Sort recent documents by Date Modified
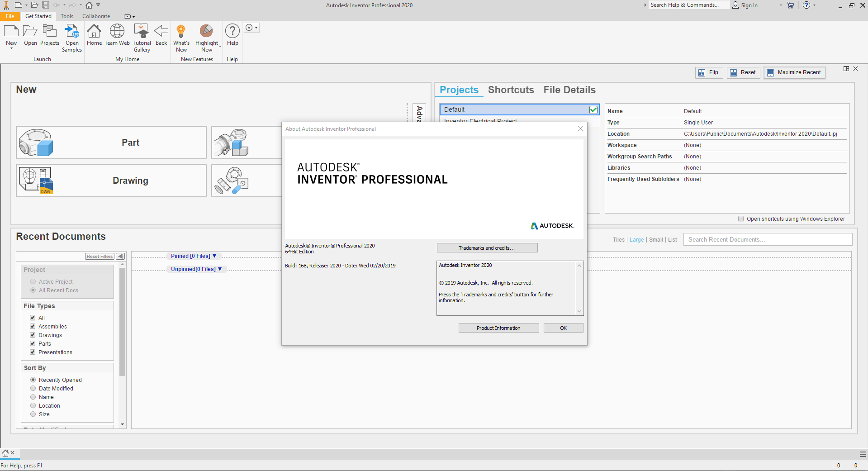The height and width of the screenshot is (471, 868). (x=33, y=388)
